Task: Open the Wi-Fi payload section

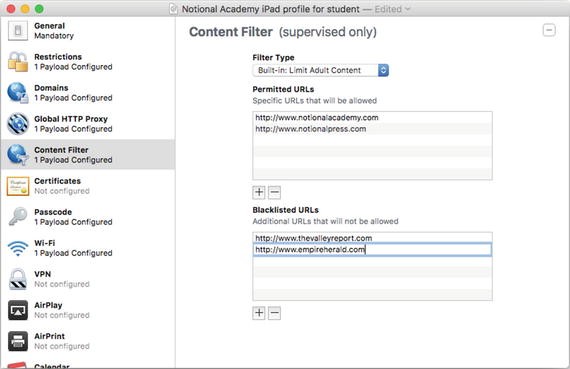Action: tap(88, 248)
